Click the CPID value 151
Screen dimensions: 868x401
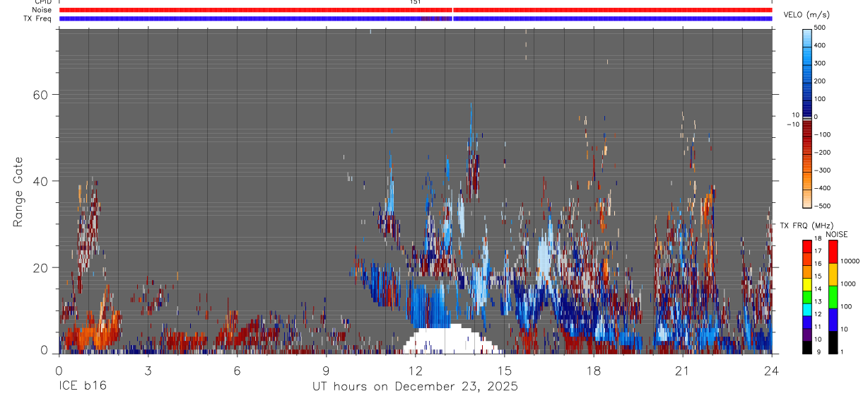pos(415,2)
